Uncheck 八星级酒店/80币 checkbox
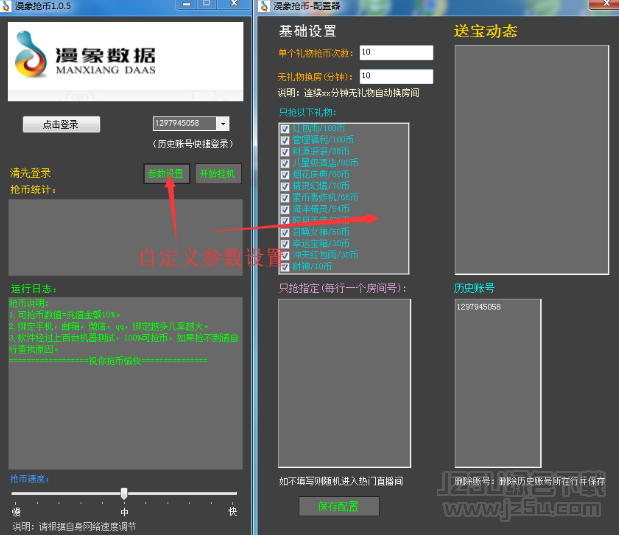Image resolution: width=619 pixels, height=535 pixels. point(285,163)
